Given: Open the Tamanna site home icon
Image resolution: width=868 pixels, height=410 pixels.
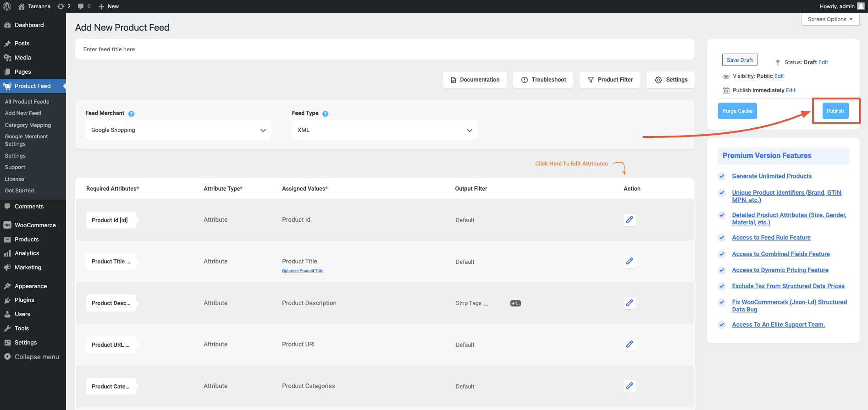Looking at the screenshot, I should [x=21, y=6].
